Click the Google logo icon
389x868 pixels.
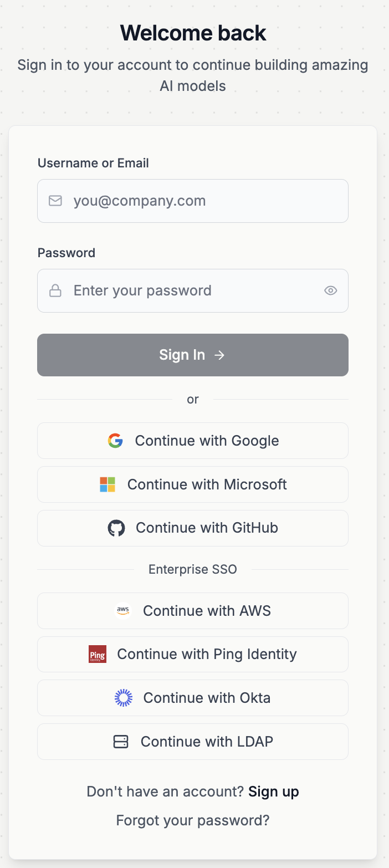[x=115, y=441]
